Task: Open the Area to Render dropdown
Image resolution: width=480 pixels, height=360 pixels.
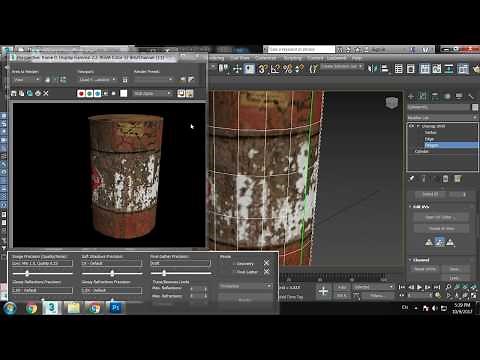Action: click(x=26, y=80)
